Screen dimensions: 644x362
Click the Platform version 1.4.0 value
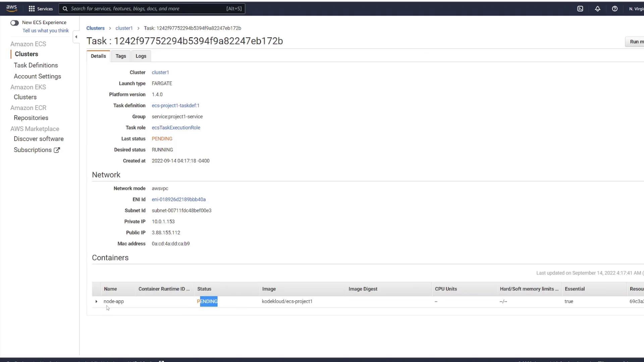[x=157, y=95]
